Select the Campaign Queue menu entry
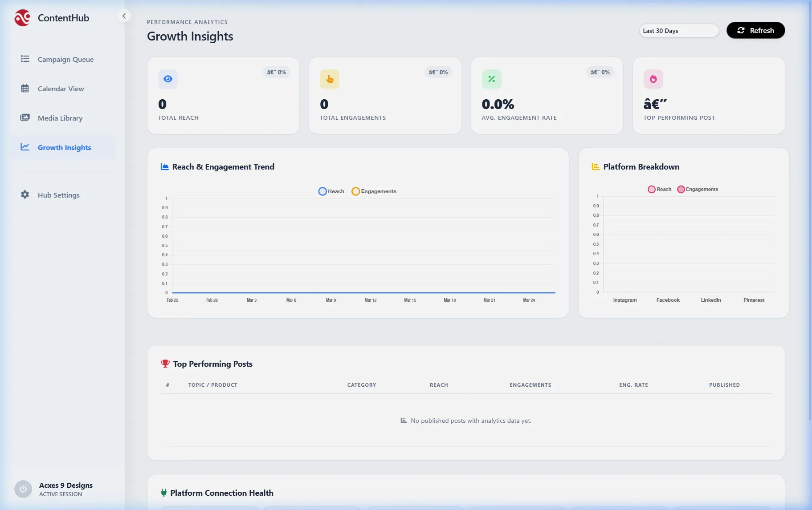The height and width of the screenshot is (510, 812). pyautogui.click(x=65, y=59)
